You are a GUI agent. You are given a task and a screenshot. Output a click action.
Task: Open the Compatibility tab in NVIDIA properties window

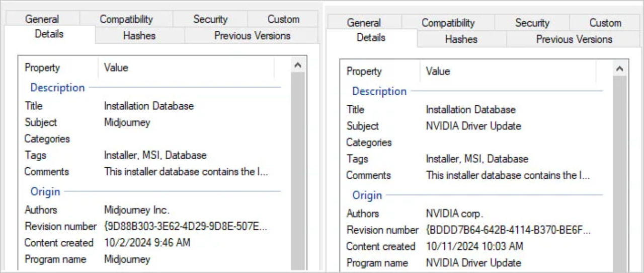click(448, 23)
